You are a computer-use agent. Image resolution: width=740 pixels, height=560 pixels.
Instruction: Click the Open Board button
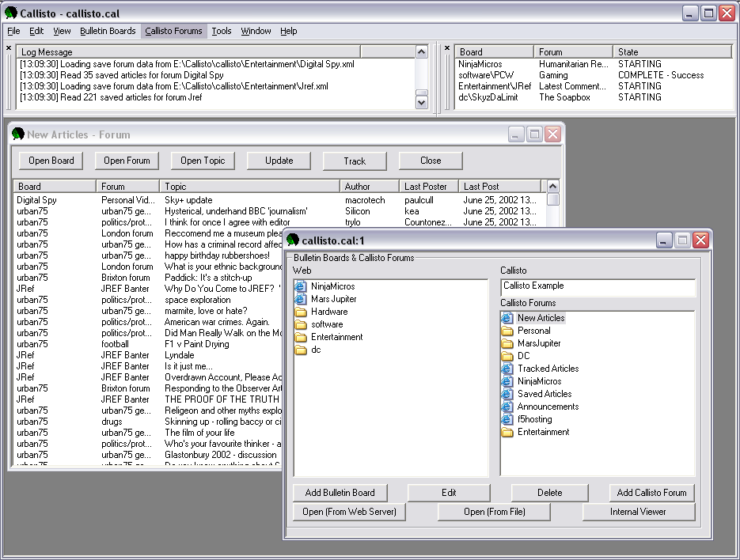click(x=51, y=161)
